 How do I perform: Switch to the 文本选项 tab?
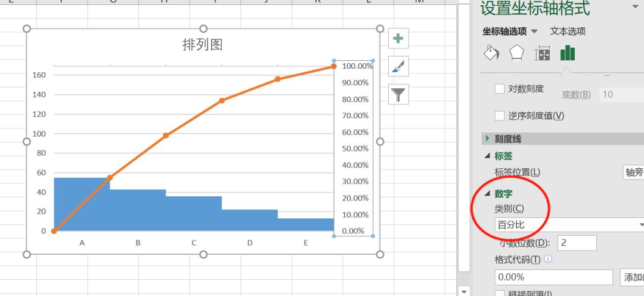pyautogui.click(x=568, y=31)
